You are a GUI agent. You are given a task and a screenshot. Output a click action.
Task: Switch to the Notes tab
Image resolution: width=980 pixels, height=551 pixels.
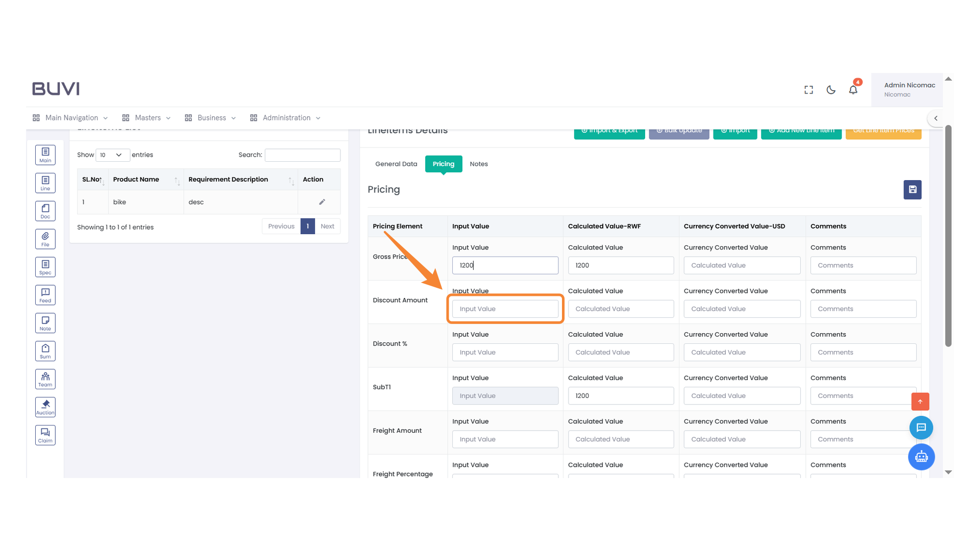(478, 164)
